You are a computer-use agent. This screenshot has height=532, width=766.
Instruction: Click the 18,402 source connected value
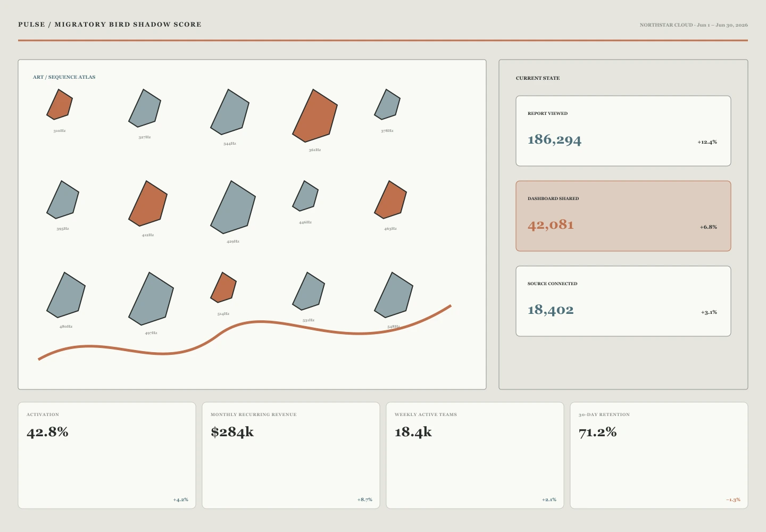pos(551,310)
